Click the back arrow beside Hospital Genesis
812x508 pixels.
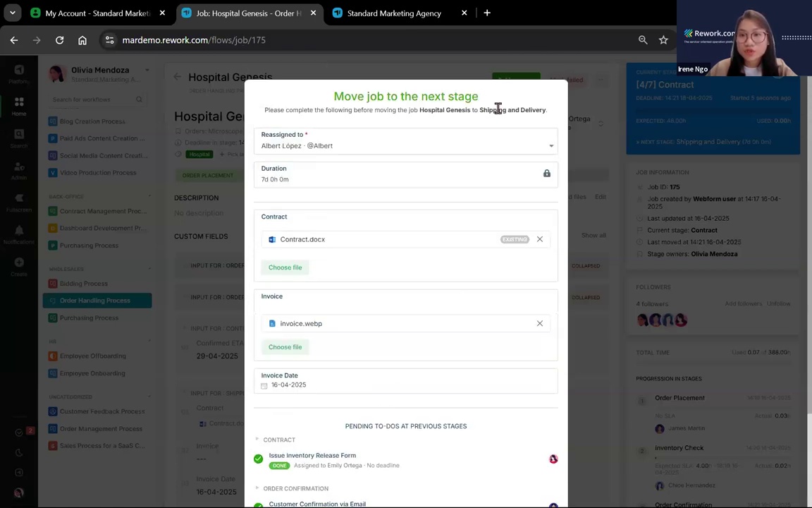point(177,77)
